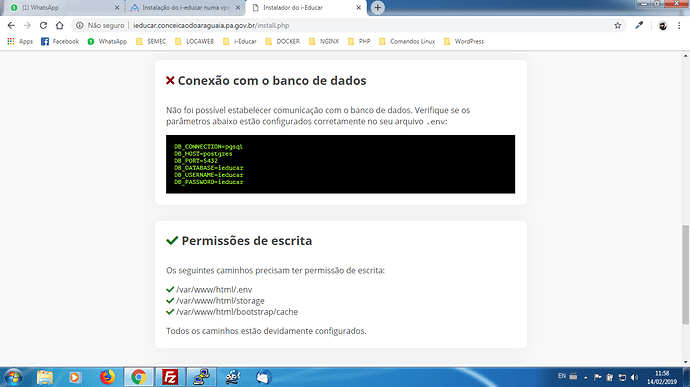
Task: Open the WordPress bookmarks folder
Action: tap(464, 41)
